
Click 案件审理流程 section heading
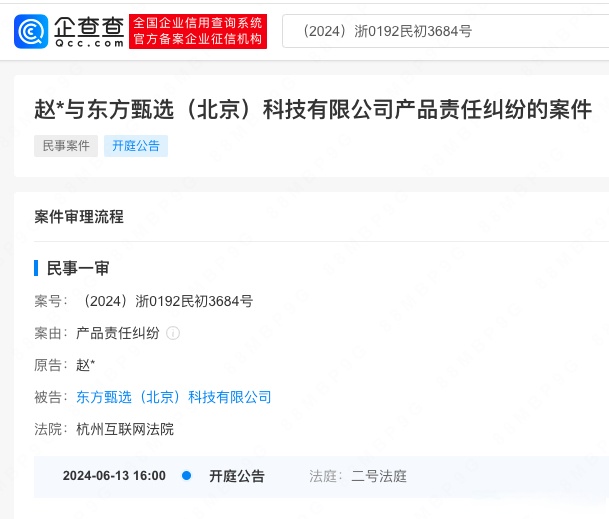tap(79, 217)
